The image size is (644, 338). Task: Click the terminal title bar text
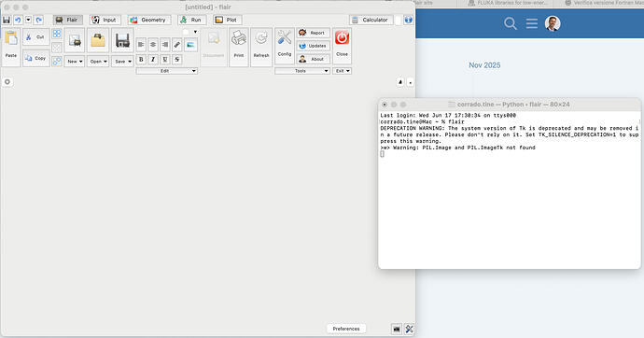pos(513,105)
